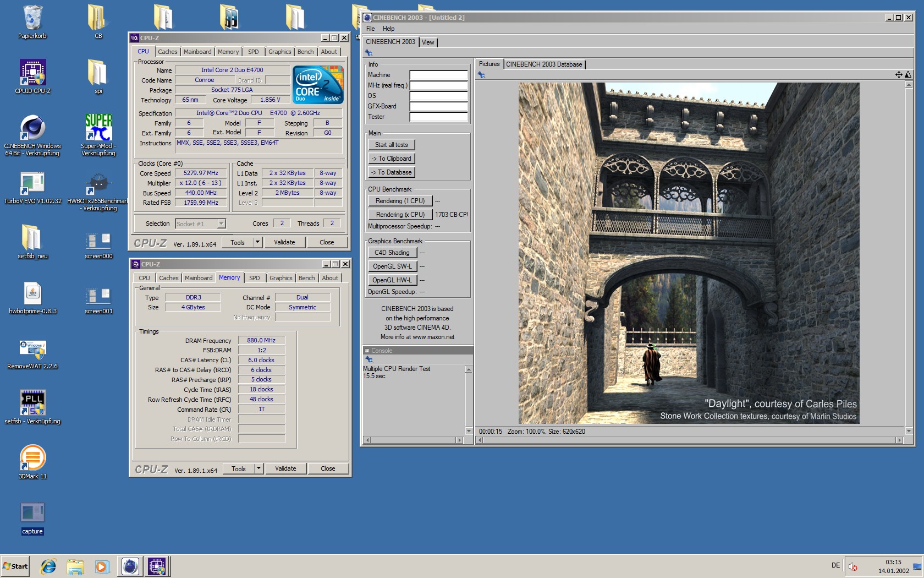Click the pin icon in Console panel
The height and width of the screenshot is (578, 924).
pyautogui.click(x=369, y=359)
